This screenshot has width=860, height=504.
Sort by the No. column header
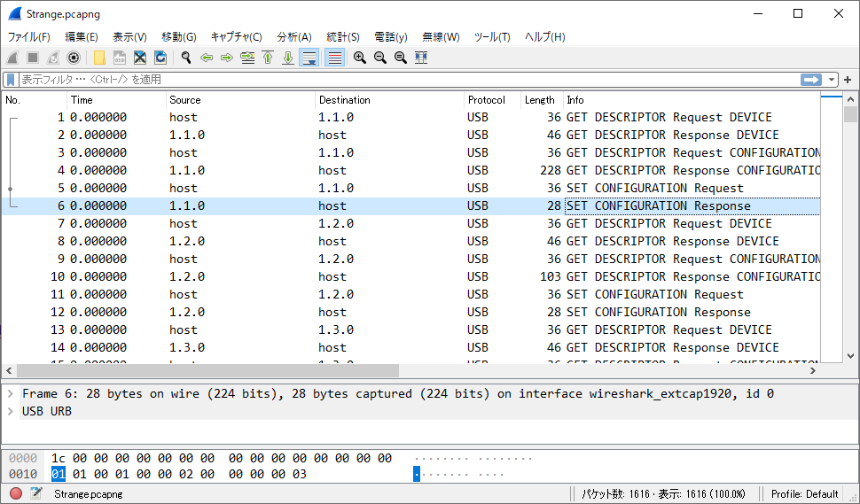tap(35, 100)
